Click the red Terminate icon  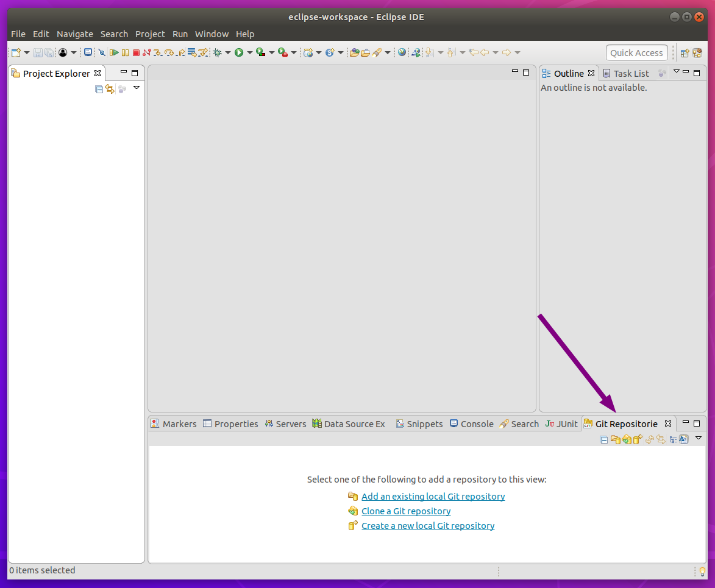click(136, 52)
